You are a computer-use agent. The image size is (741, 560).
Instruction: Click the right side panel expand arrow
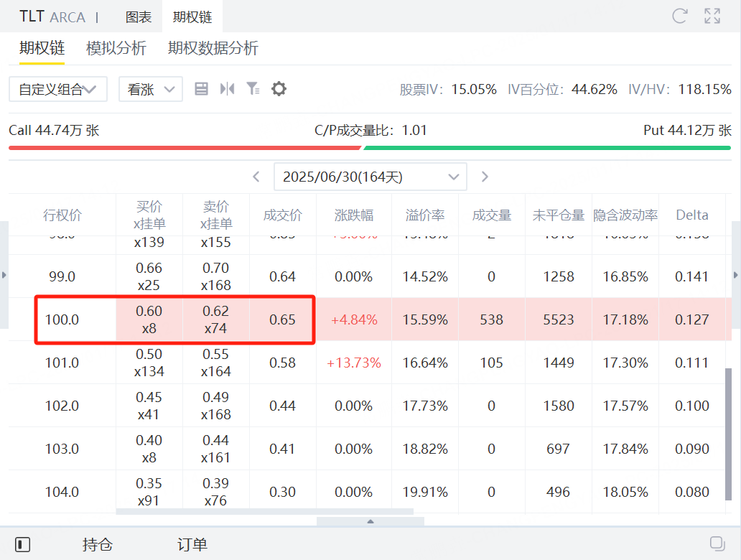point(736,274)
